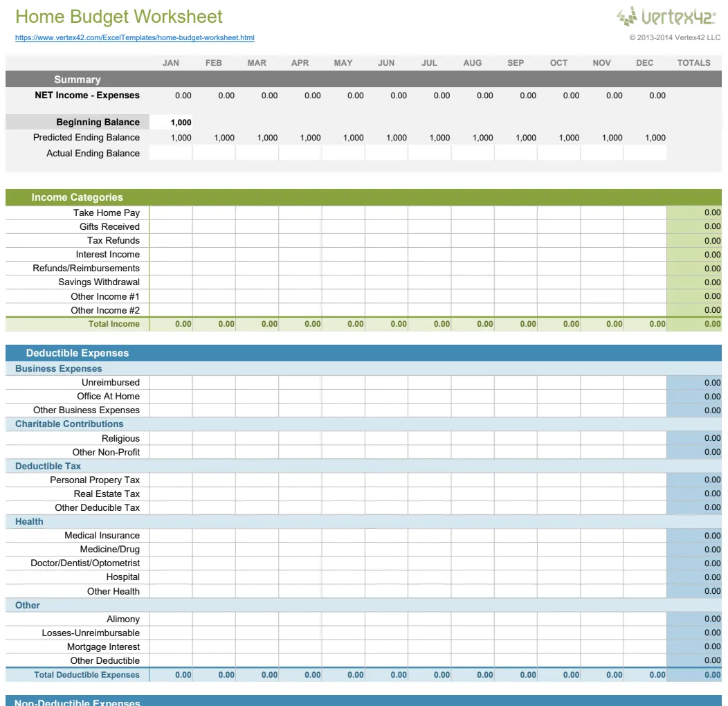Select the Savings Withdrawal row label

pyautogui.click(x=99, y=282)
